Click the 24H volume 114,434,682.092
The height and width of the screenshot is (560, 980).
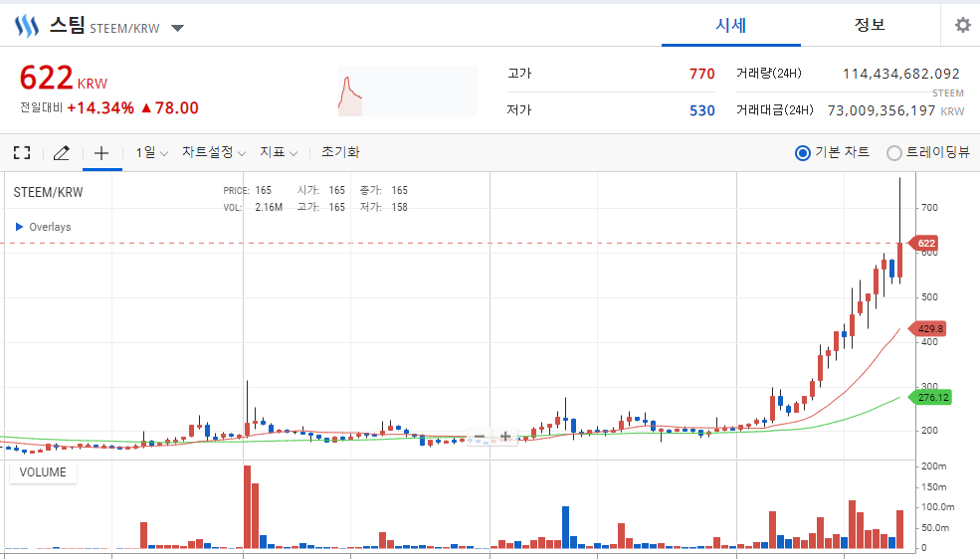tap(900, 74)
